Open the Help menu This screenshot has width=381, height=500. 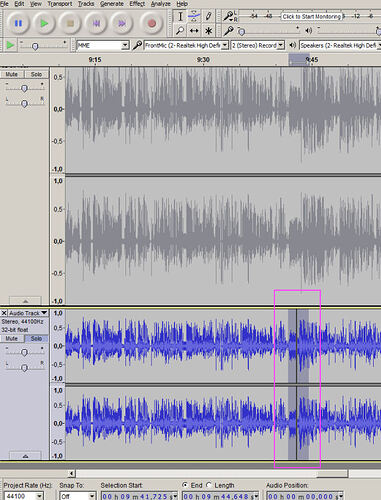click(182, 4)
